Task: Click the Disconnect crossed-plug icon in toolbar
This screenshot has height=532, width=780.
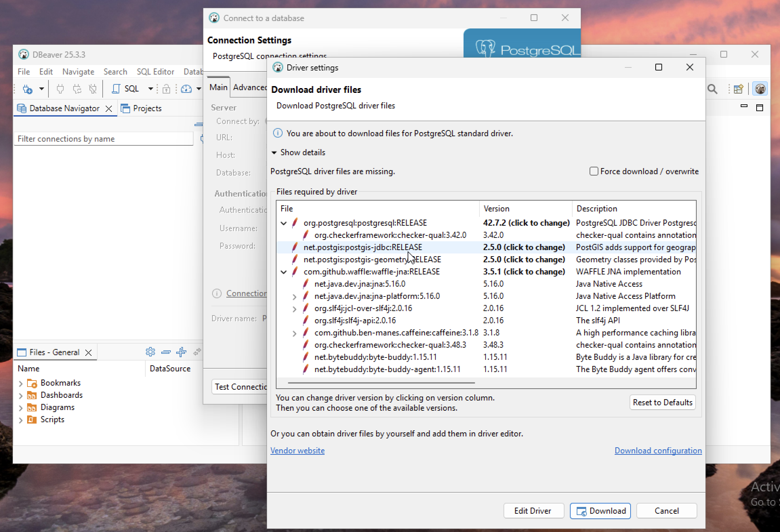Action: (93, 89)
